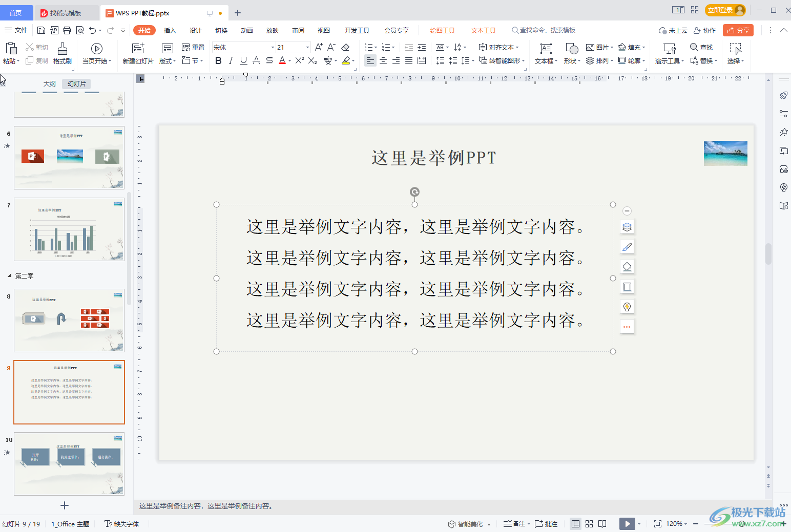Click the shape outline icon beside the text box
The width and height of the screenshot is (791, 532).
627,287
